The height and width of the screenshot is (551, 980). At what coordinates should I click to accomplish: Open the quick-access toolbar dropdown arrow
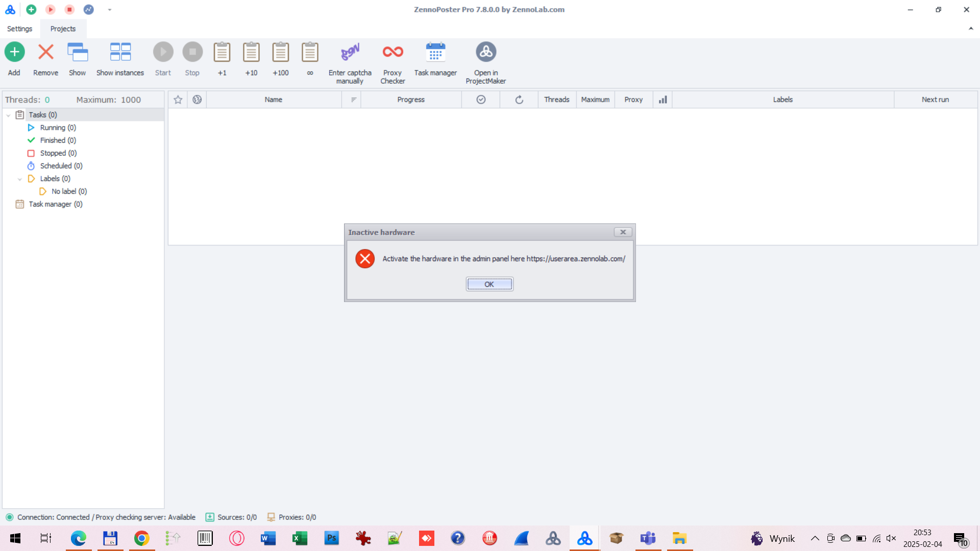tap(109, 10)
